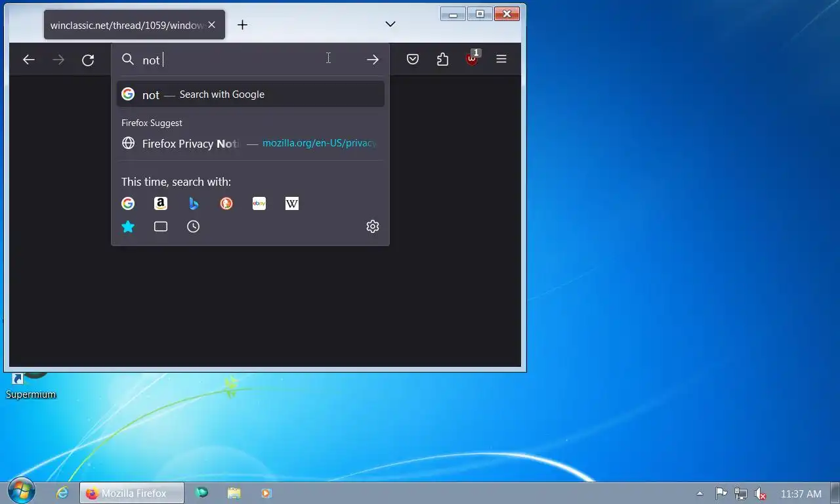
Task: Click Show desktop button at taskbar end
Action: pyautogui.click(x=835, y=493)
